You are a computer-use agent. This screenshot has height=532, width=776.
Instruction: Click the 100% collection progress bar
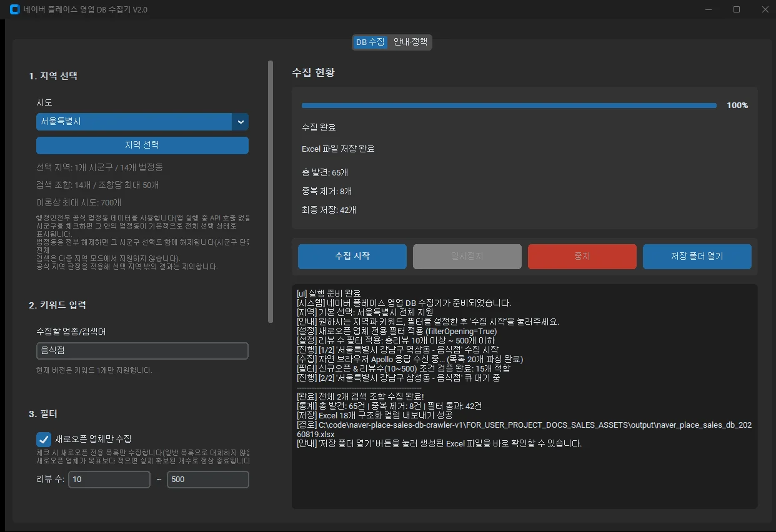tap(509, 106)
